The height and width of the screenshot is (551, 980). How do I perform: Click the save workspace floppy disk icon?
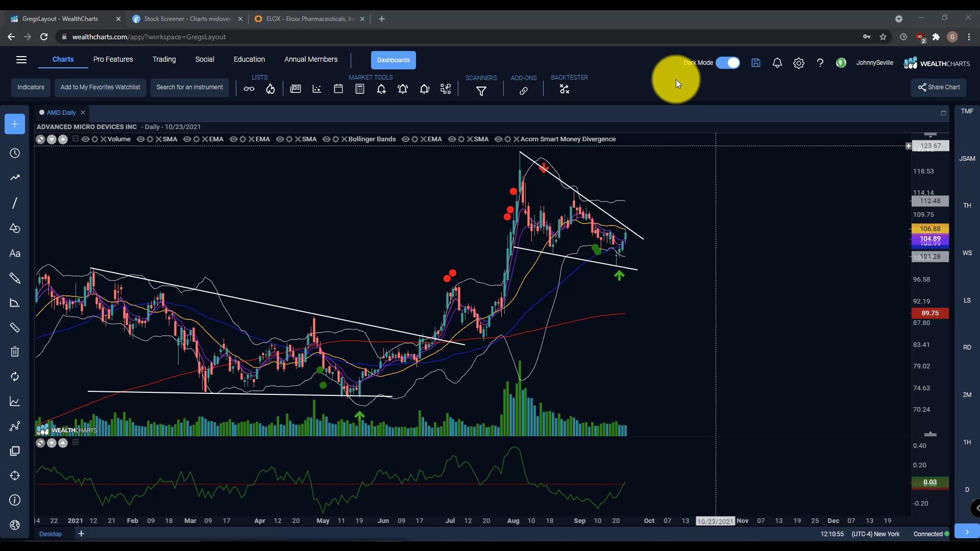pos(756,63)
